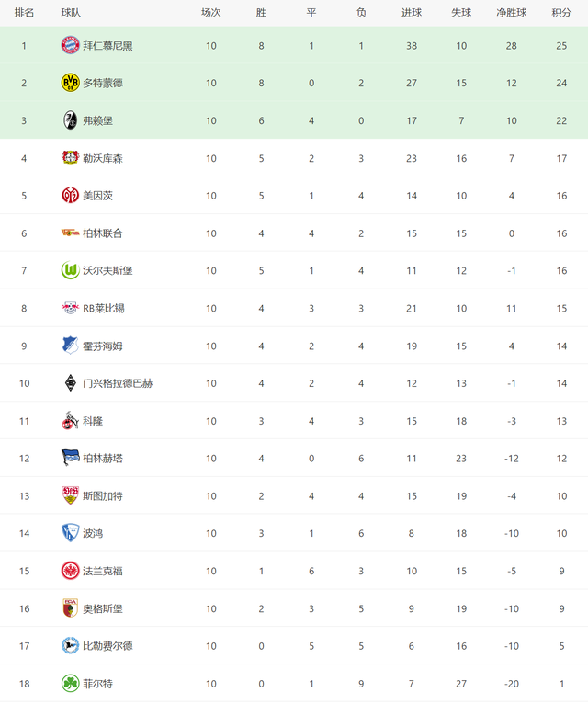588x715 pixels.
Task: Select the 波鸿 team row name
Action: (x=93, y=533)
